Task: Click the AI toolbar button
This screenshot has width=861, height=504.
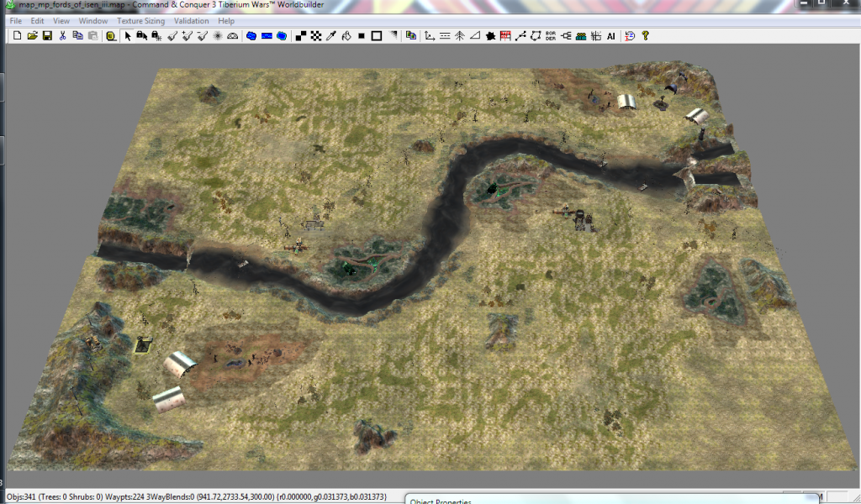Action: (x=611, y=36)
